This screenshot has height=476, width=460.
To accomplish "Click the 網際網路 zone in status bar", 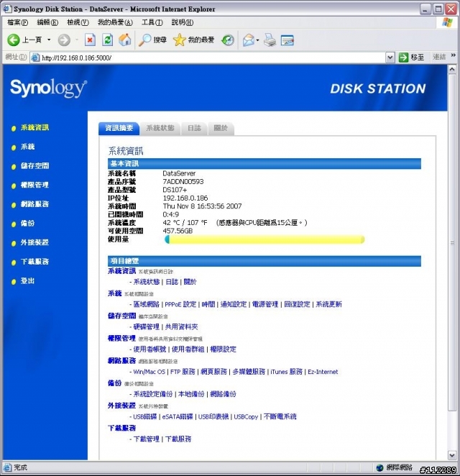I will click(395, 467).
